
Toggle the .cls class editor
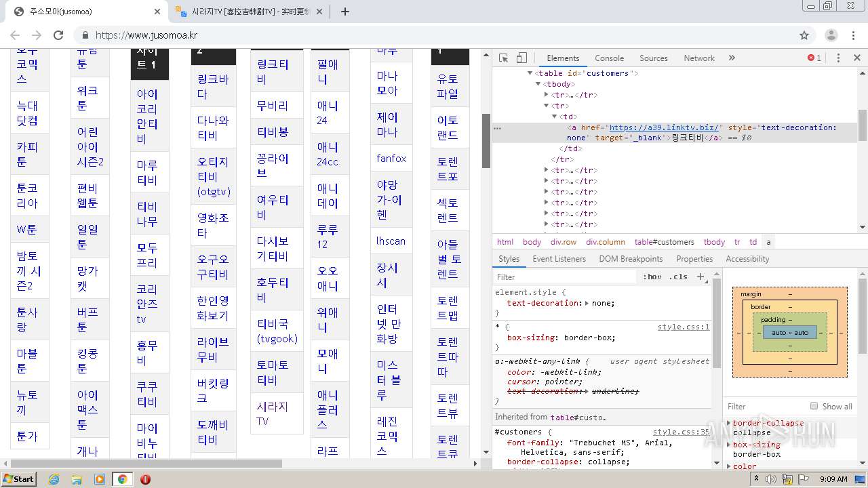pyautogui.click(x=677, y=277)
